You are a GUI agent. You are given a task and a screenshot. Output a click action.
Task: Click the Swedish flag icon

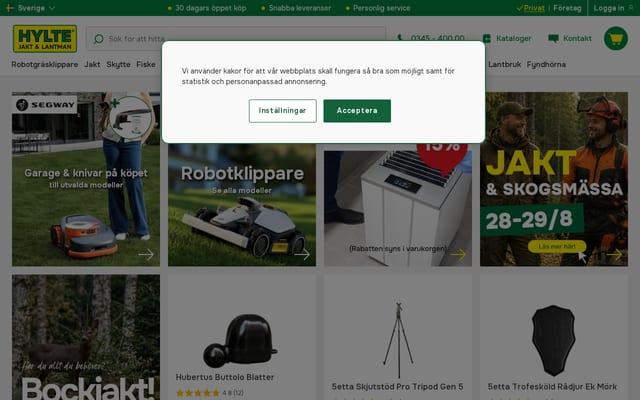click(x=10, y=8)
